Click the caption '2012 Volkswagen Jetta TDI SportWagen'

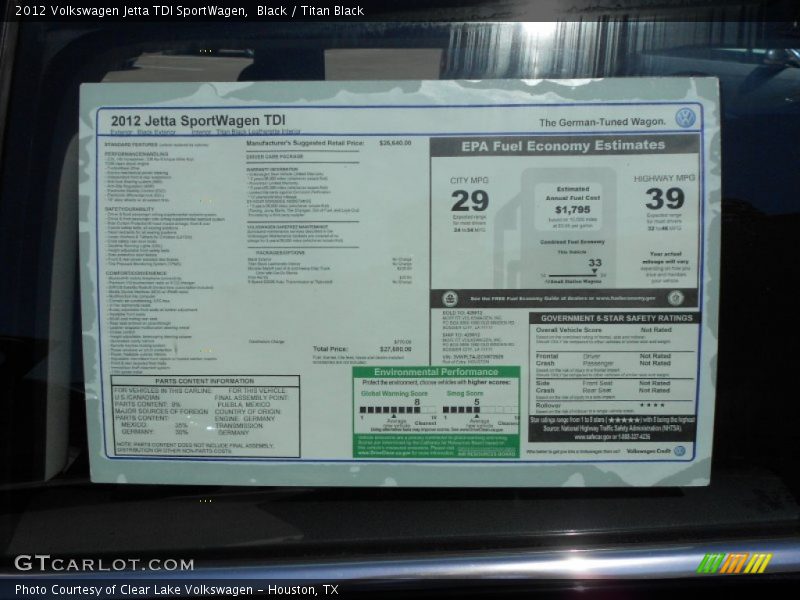tap(131, 11)
